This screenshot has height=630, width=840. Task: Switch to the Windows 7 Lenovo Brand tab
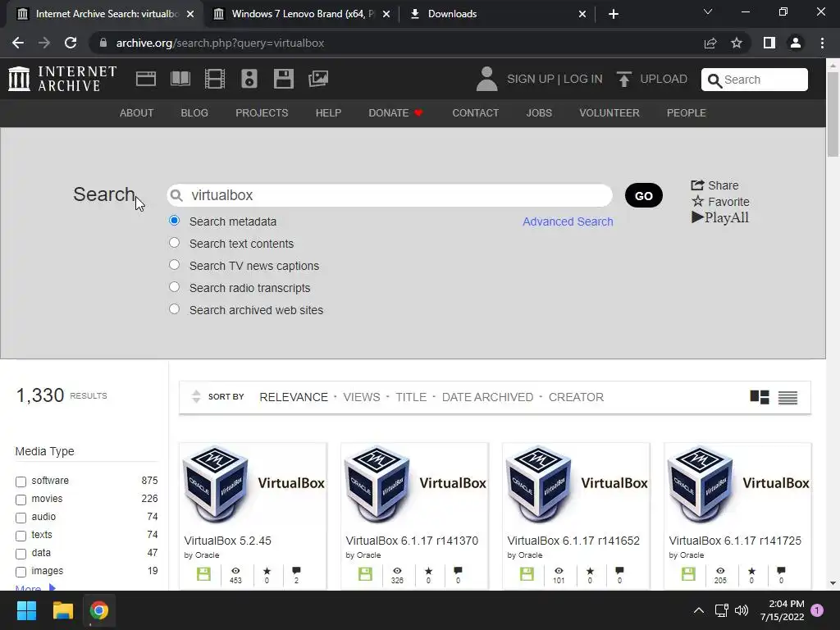click(x=302, y=14)
